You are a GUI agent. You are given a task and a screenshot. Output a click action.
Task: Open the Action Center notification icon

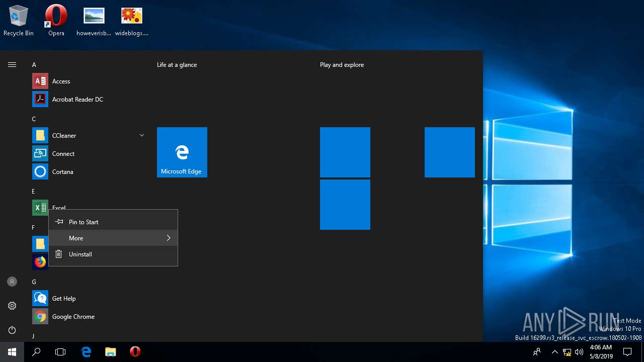(627, 352)
